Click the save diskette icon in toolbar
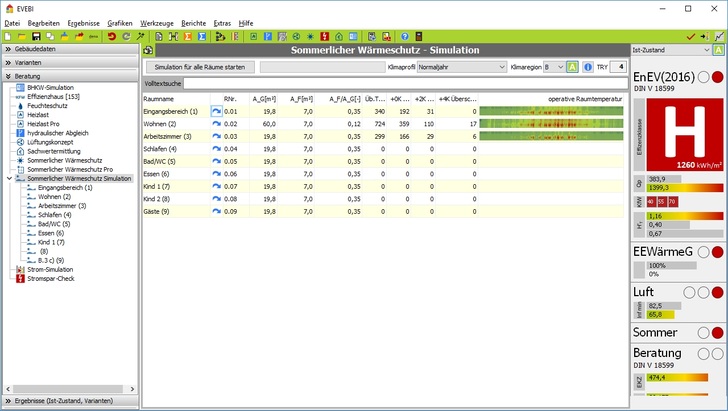728x411 pixels. 35,36
